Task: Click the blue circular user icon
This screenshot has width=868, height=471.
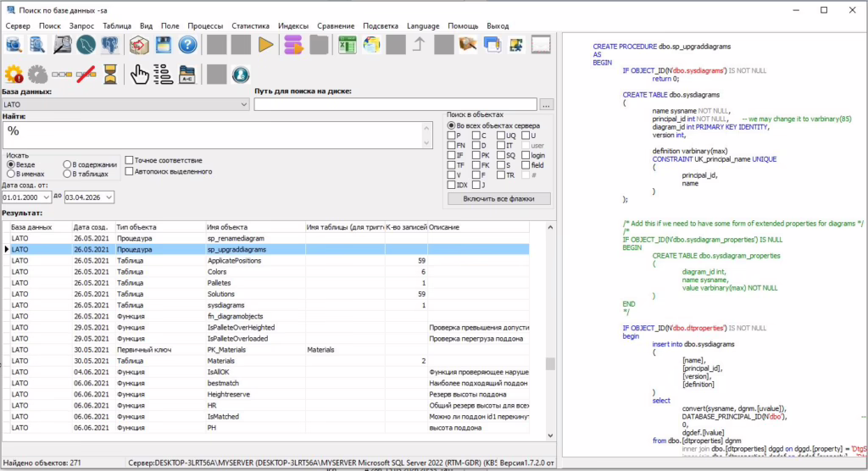Action: 241,75
